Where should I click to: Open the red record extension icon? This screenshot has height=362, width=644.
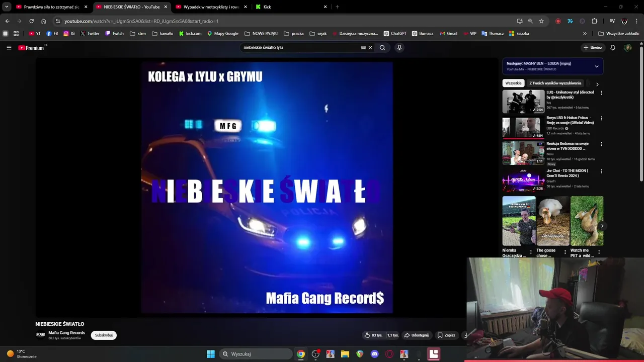tap(558, 21)
